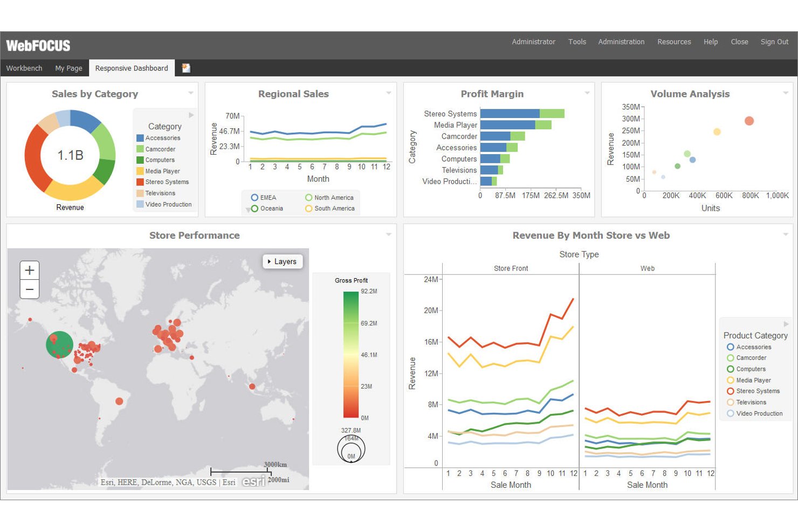
Task: Open the Resources menu
Action: pyautogui.click(x=674, y=42)
